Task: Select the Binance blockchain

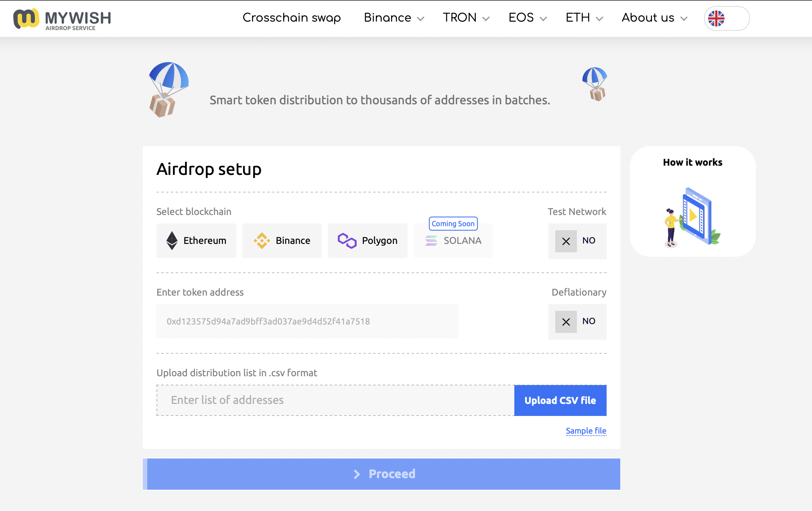Action: point(282,241)
